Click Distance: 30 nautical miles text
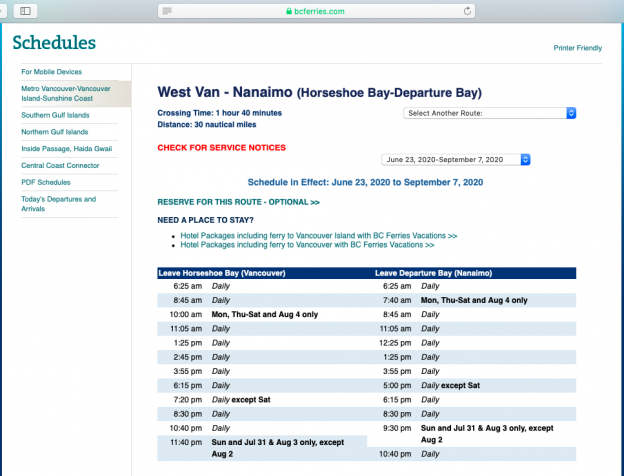Image resolution: width=624 pixels, height=476 pixels. coord(207,125)
